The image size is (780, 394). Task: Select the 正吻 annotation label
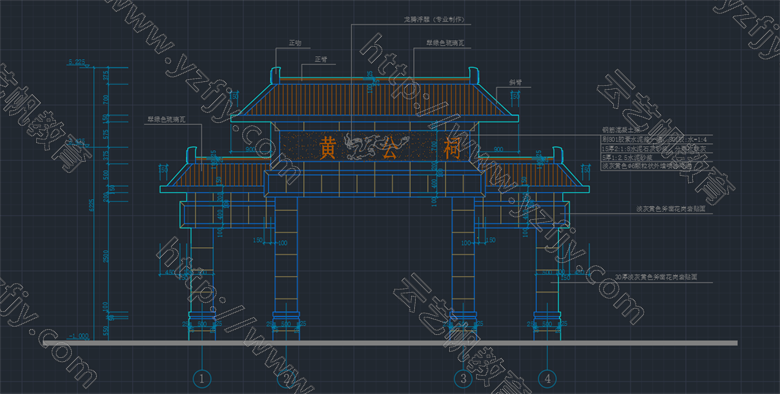click(x=295, y=43)
